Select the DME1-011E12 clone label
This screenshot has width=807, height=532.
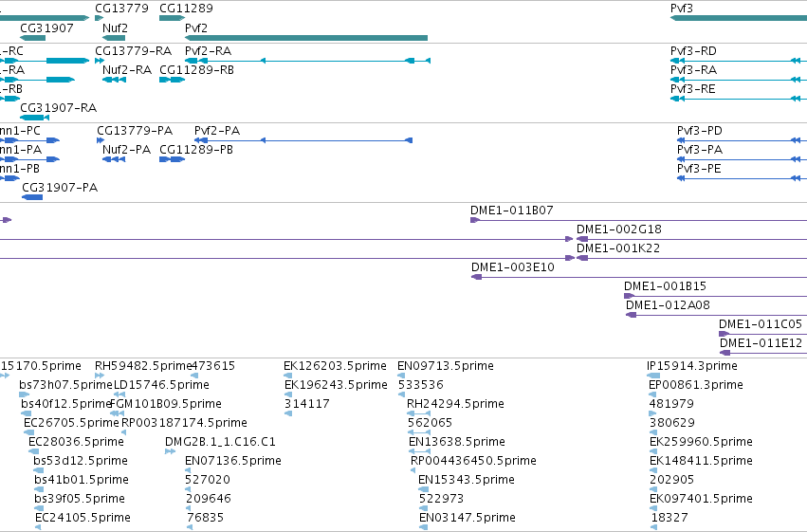761,343
